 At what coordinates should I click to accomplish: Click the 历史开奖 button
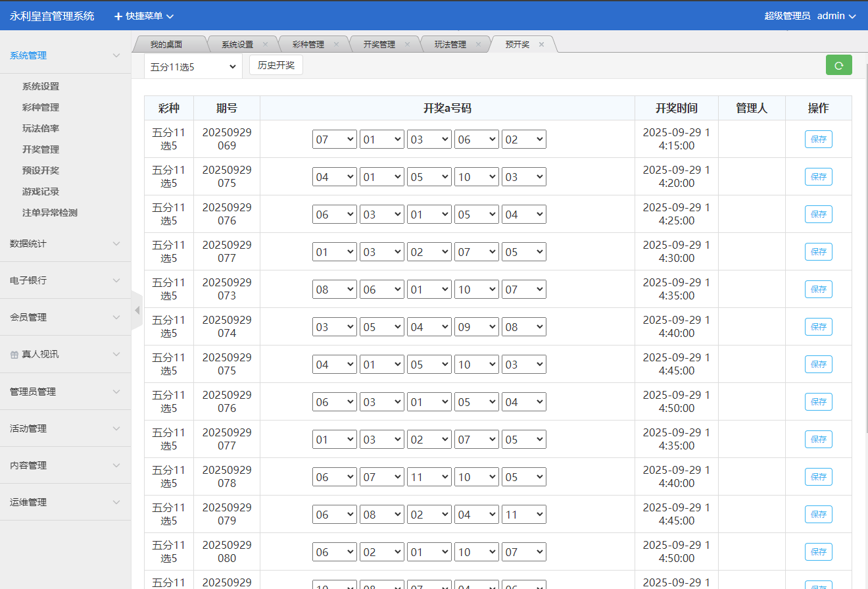click(276, 66)
